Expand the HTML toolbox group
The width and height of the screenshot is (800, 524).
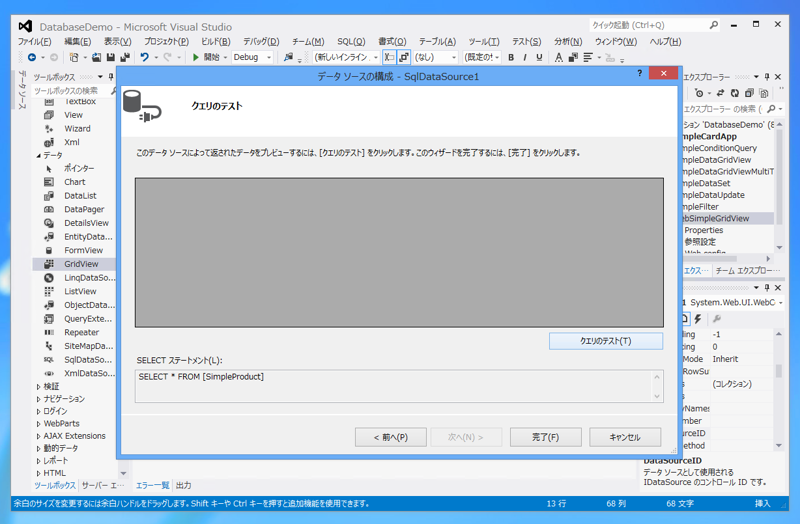[x=38, y=473]
